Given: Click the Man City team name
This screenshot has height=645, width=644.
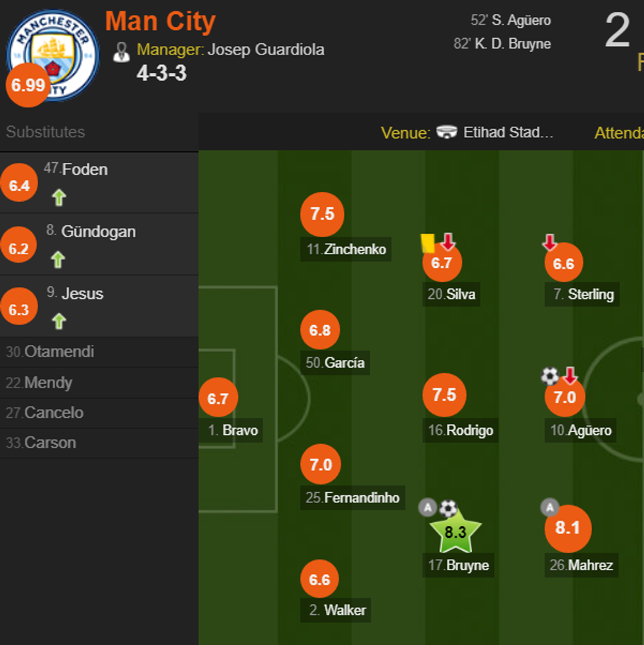Looking at the screenshot, I should coord(160,21).
